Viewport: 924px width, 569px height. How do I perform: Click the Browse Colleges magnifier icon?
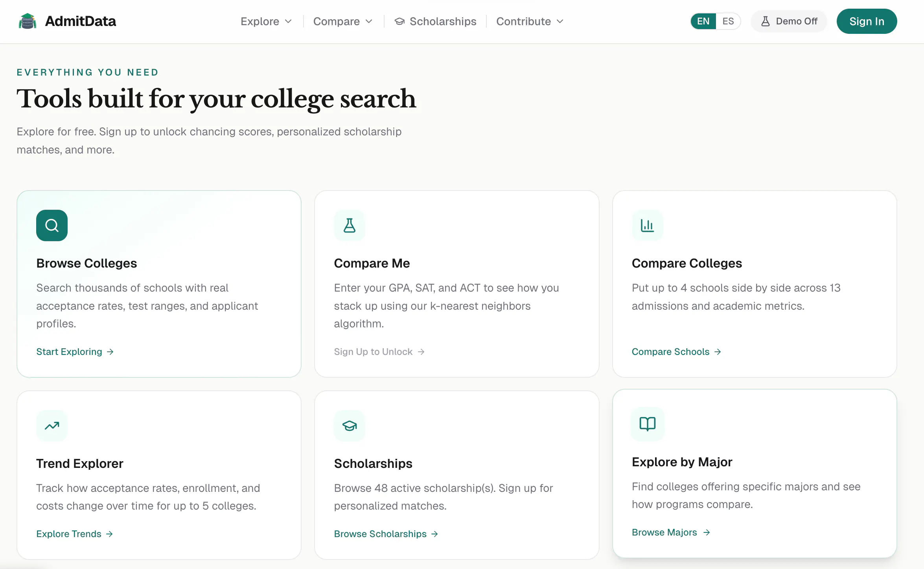pos(52,225)
